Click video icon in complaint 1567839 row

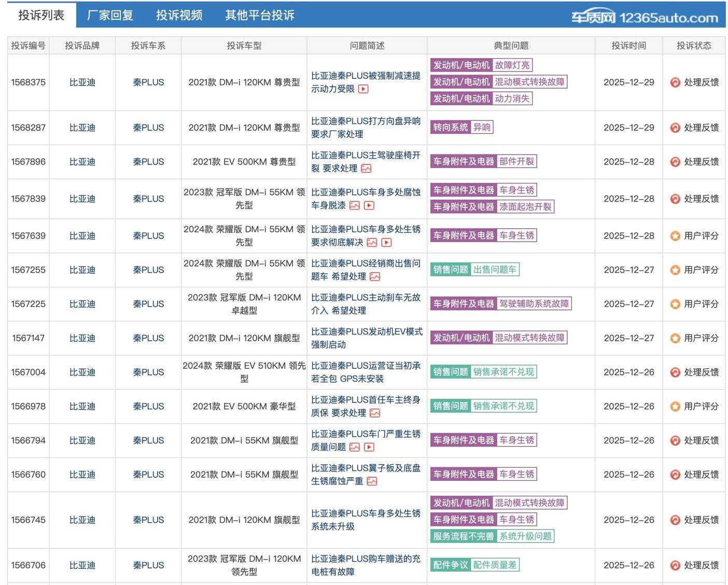(x=369, y=205)
